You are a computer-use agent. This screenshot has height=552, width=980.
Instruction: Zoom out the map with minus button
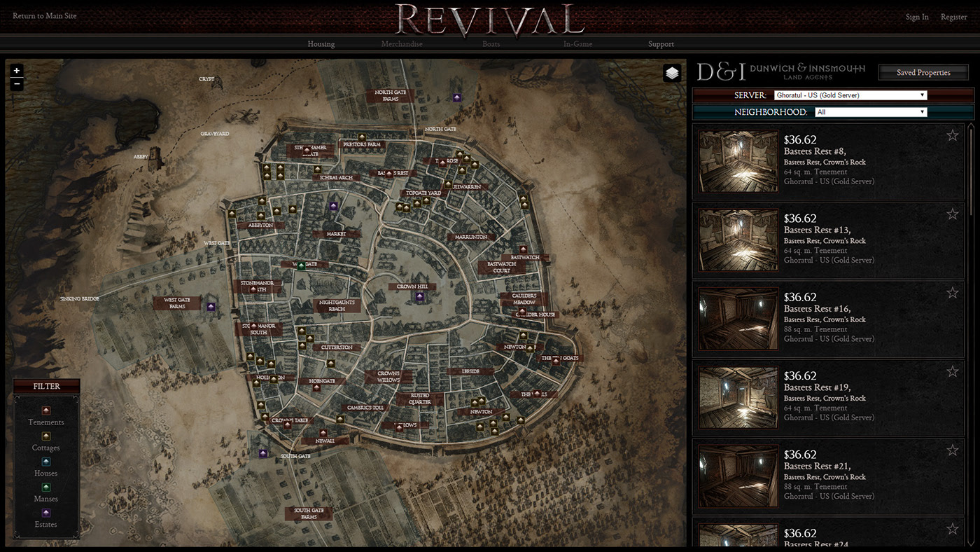(17, 84)
